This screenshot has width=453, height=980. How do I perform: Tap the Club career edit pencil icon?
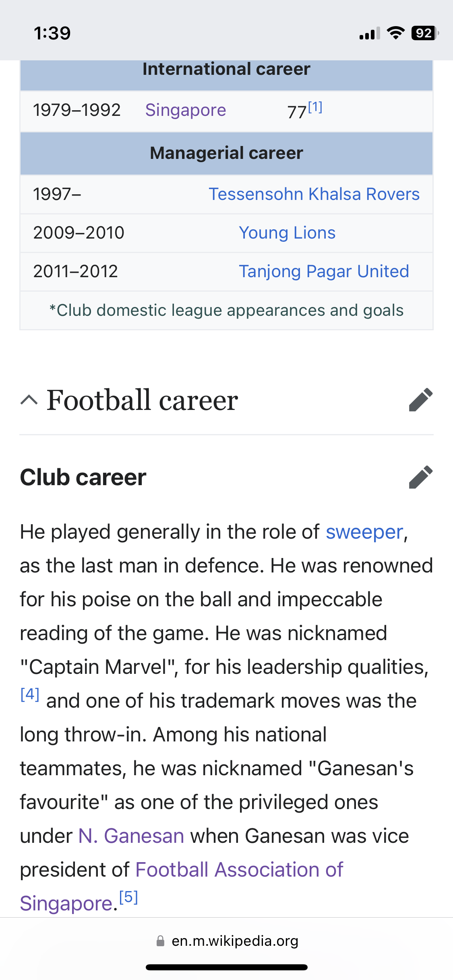(x=421, y=477)
